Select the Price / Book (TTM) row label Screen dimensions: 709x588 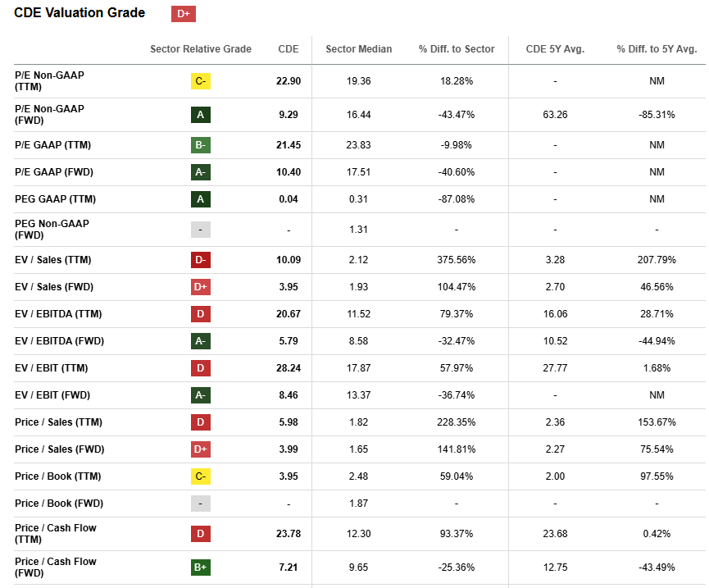click(58, 476)
